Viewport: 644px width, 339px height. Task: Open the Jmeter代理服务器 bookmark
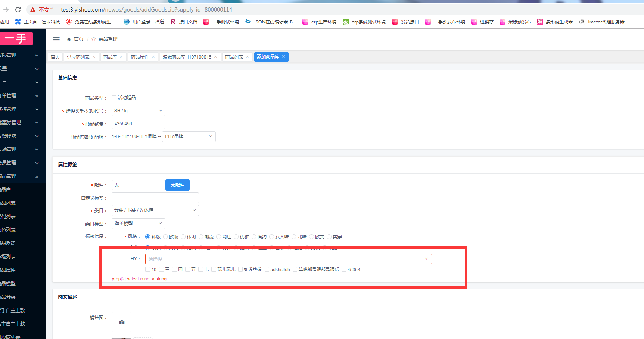[604, 22]
